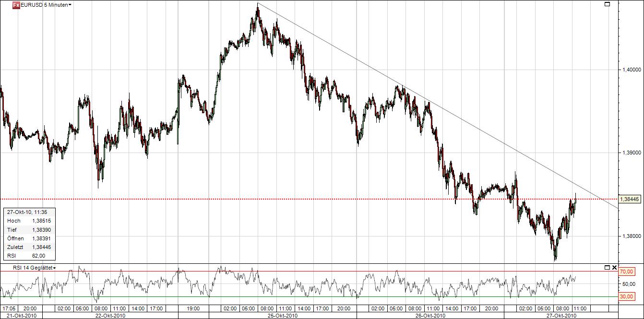Image resolution: width=644 pixels, height=319 pixels.
Task: Click the quote info box showing Hoch 1,38515
Action: (30, 221)
